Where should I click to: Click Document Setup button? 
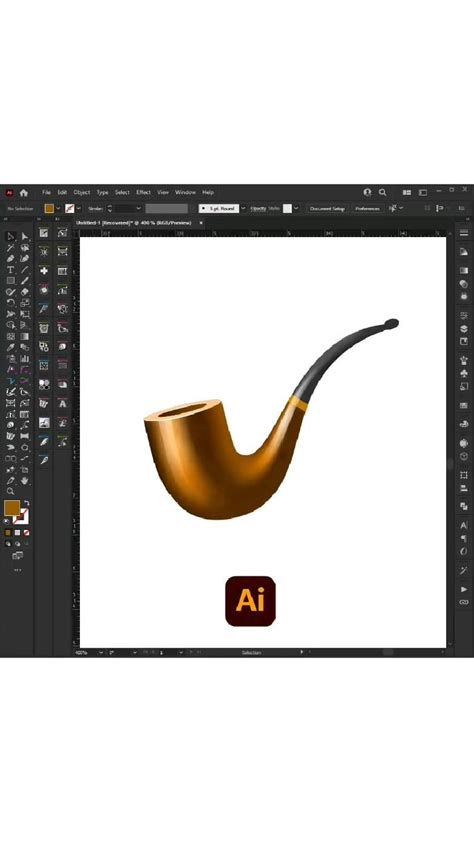click(327, 208)
